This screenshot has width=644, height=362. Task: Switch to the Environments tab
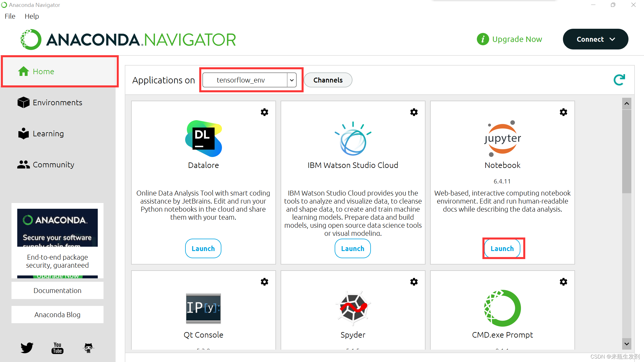coord(57,102)
